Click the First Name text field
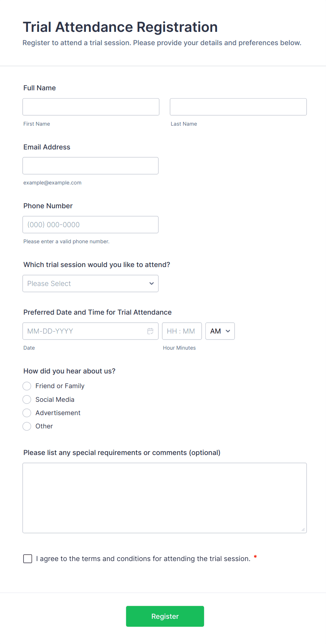This screenshot has height=644, width=326. point(91,107)
